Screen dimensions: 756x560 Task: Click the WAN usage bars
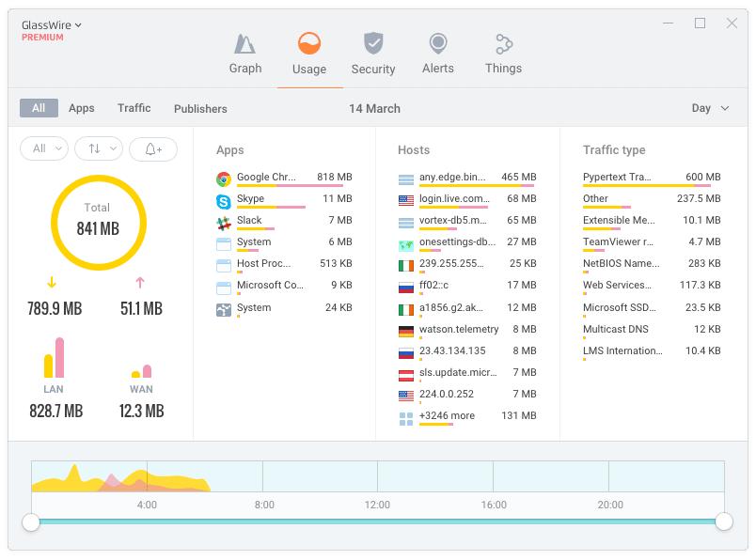[x=142, y=370]
